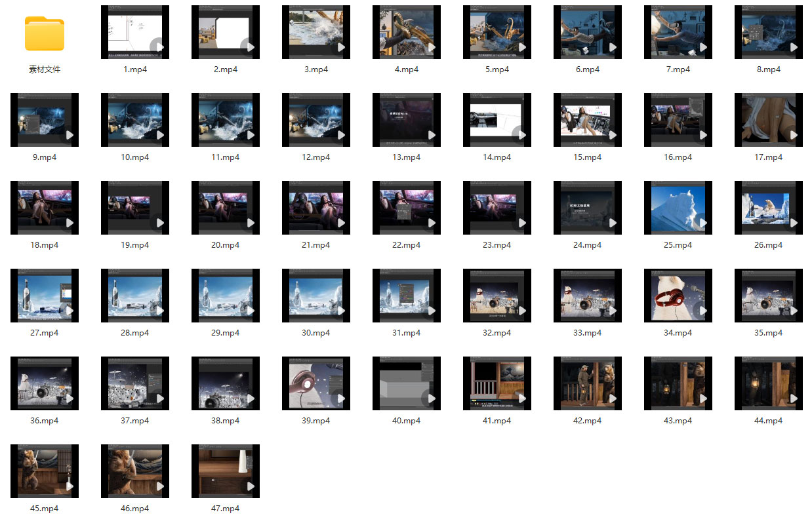Click the 42.mp4 video thumbnail
812x523 pixels.
point(588,383)
